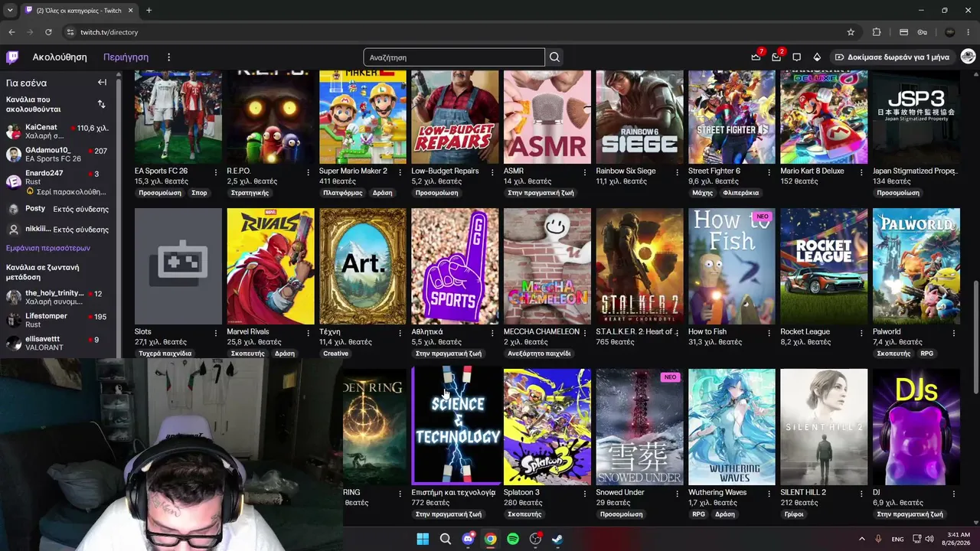Click Δοκίμασε δωρεάν για 1 μήνα button
Image resolution: width=980 pixels, height=551 pixels.
893,57
